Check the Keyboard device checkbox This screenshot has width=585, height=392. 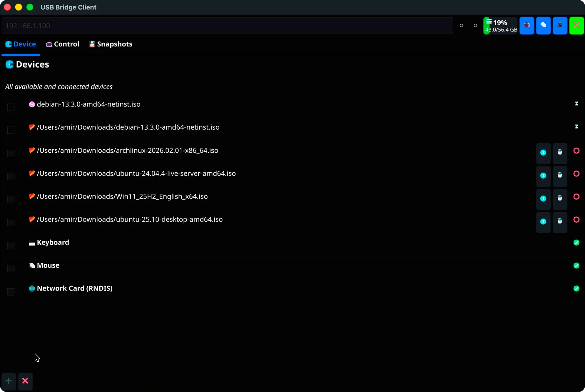[x=11, y=245]
